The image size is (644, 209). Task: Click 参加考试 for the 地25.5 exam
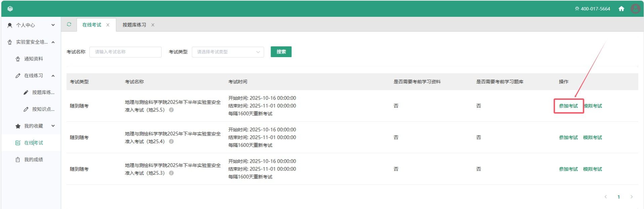[568, 106]
